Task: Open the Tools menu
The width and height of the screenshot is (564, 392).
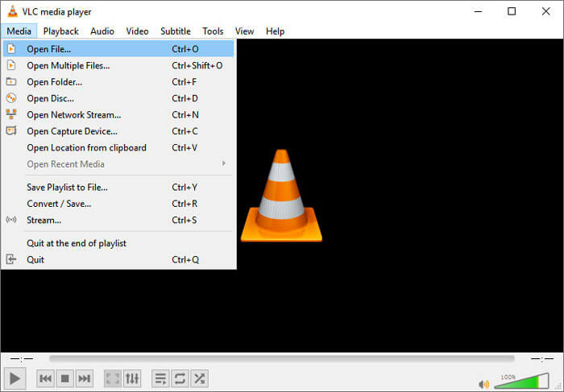Action: pos(213,31)
